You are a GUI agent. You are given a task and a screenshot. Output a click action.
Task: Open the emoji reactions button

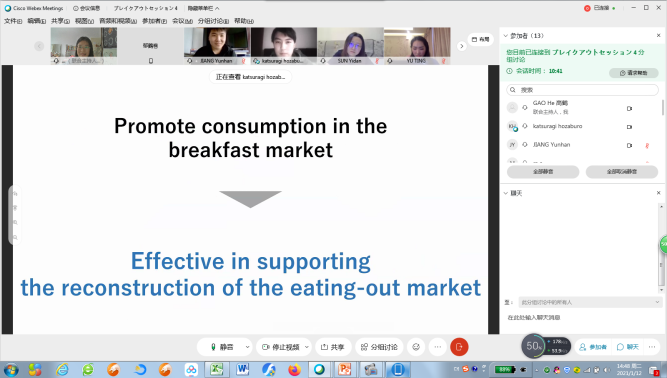coord(416,347)
